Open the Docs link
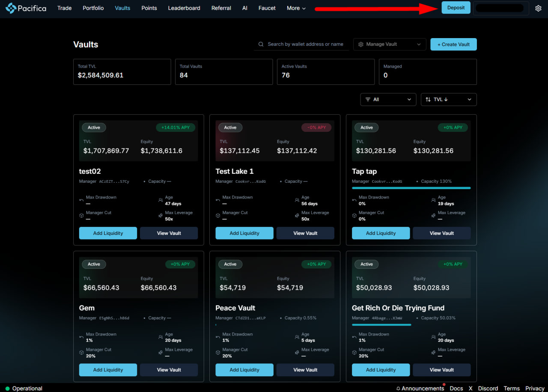 point(456,389)
